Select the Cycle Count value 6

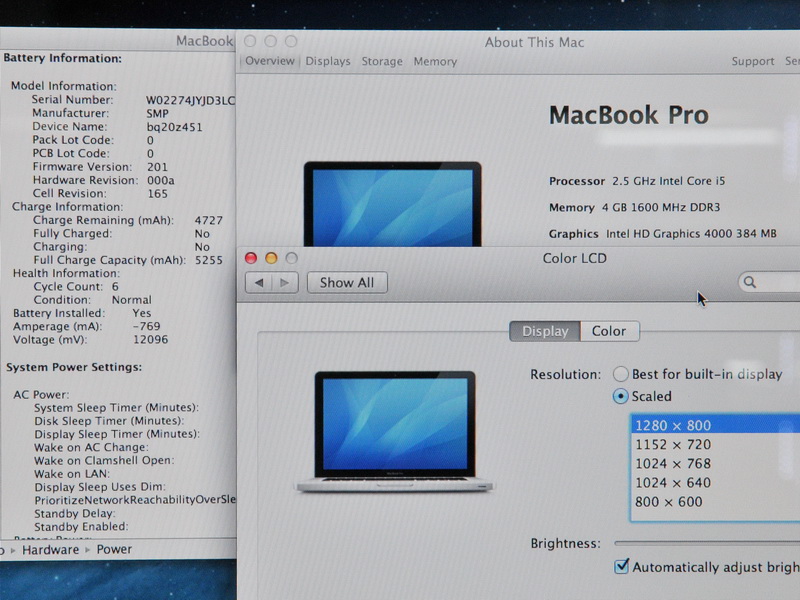[115, 287]
